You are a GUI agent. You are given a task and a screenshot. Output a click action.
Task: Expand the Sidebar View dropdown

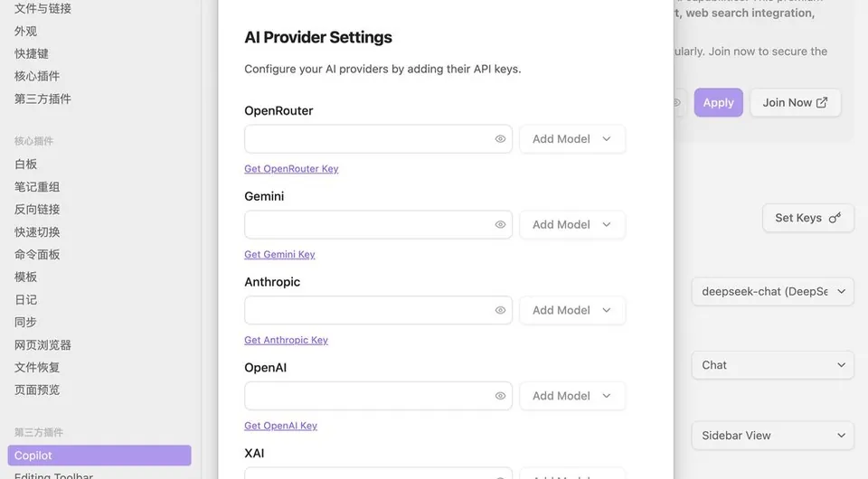(772, 436)
